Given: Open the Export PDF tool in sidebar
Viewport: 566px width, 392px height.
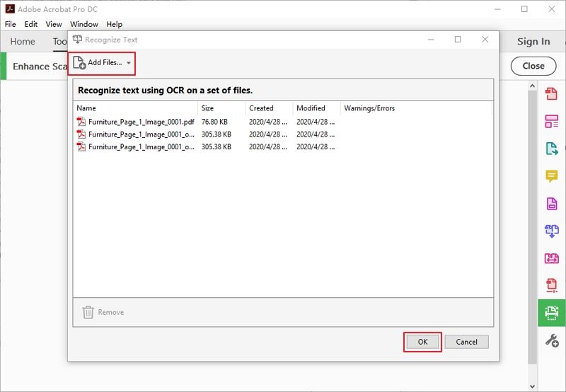Looking at the screenshot, I should pos(552,149).
